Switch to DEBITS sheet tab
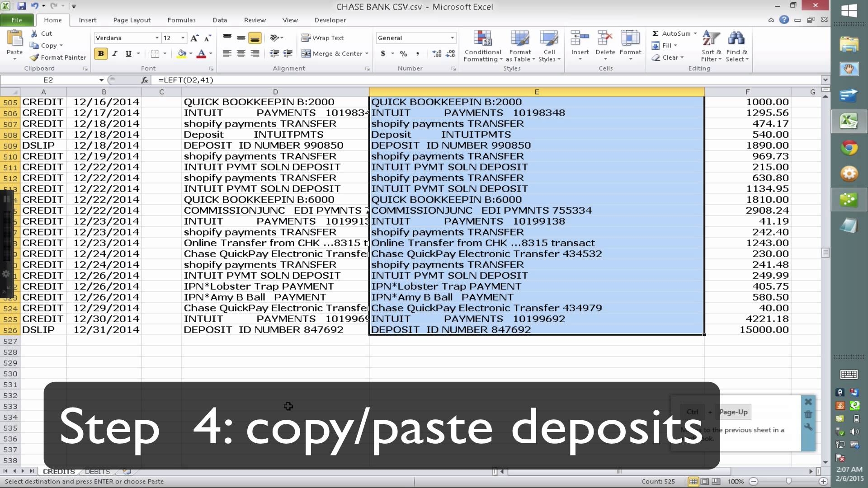 coord(97,471)
